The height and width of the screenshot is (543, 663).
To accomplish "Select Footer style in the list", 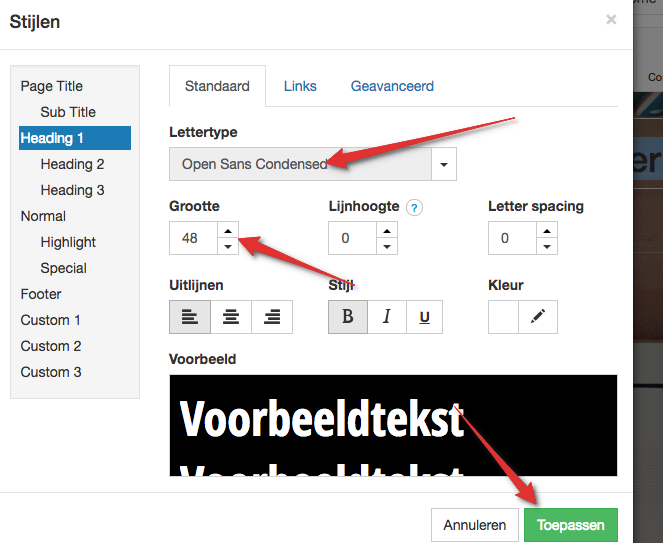I will pyautogui.click(x=41, y=294).
